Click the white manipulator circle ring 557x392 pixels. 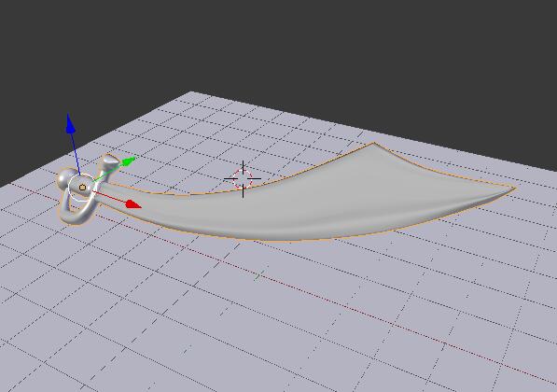tap(81, 189)
